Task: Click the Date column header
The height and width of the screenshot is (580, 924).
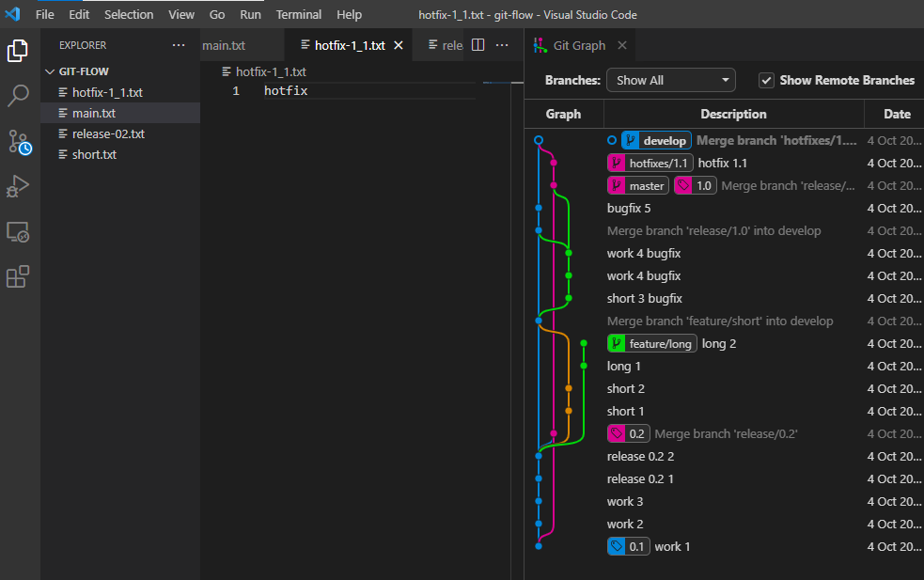Action: point(897,114)
